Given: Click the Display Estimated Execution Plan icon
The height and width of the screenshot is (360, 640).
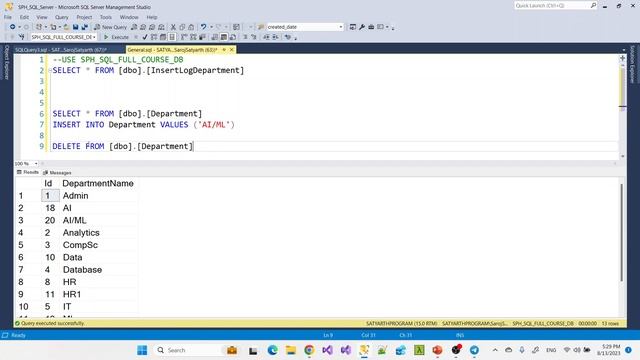Looking at the screenshot, I should 154,37.
